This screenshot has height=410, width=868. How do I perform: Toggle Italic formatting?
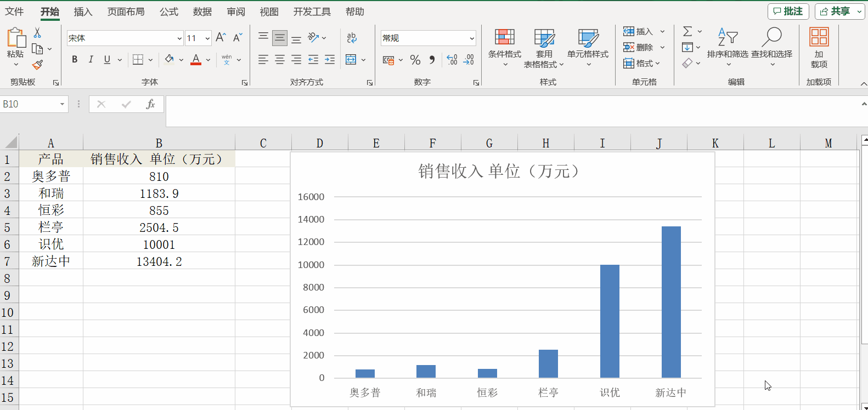[91, 59]
